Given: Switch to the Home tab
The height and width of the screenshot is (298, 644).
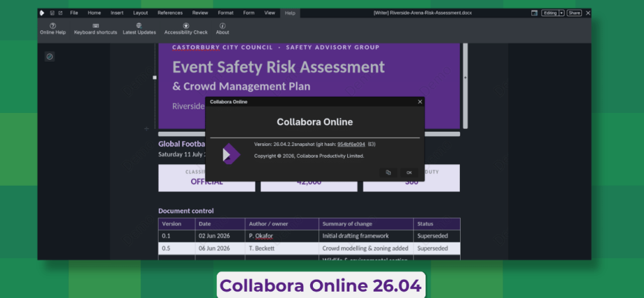Looking at the screenshot, I should click(94, 13).
